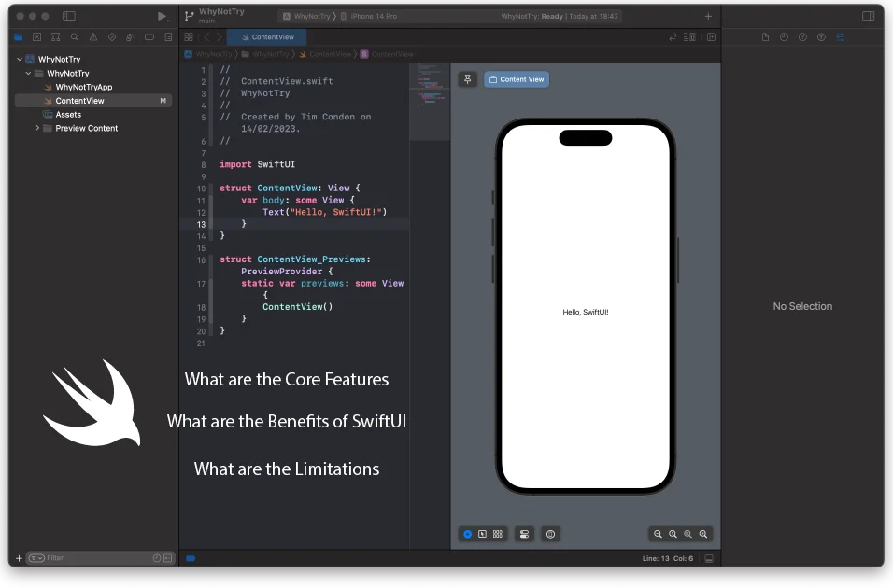The width and height of the screenshot is (893, 588).
Task: Open the File inspector in the right panel
Action: tap(766, 36)
